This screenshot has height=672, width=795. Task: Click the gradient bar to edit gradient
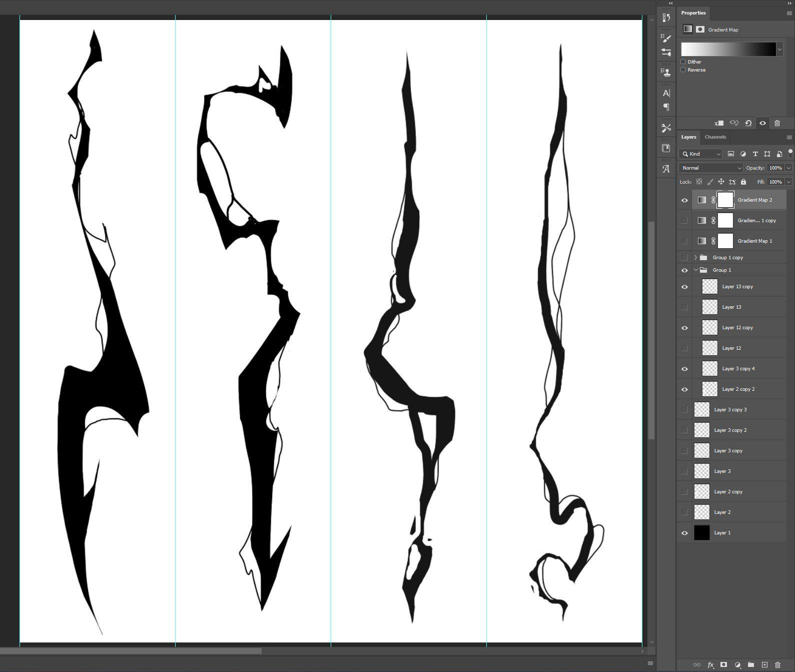tap(728, 49)
